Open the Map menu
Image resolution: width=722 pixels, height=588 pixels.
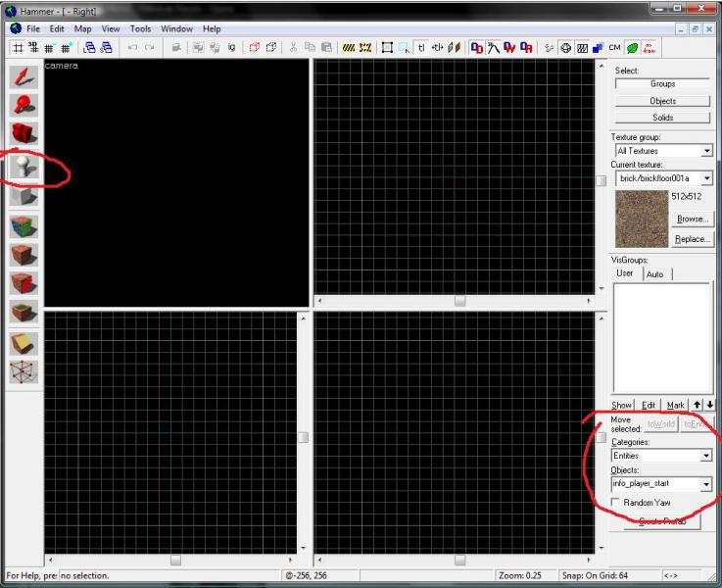pos(82,29)
